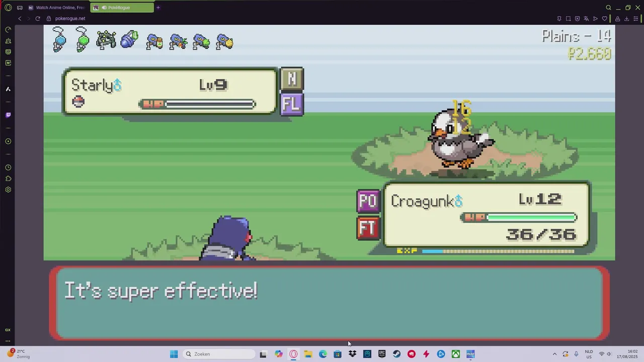This screenshot has width=644, height=362.
Task: Click the Aria AI icon in sidebar
Action: click(8, 89)
